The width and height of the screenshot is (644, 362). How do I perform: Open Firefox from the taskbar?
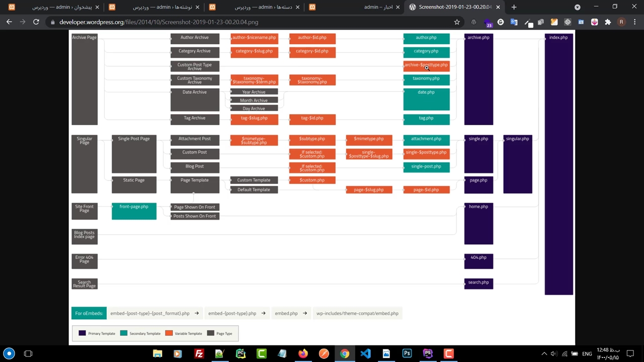(303, 353)
